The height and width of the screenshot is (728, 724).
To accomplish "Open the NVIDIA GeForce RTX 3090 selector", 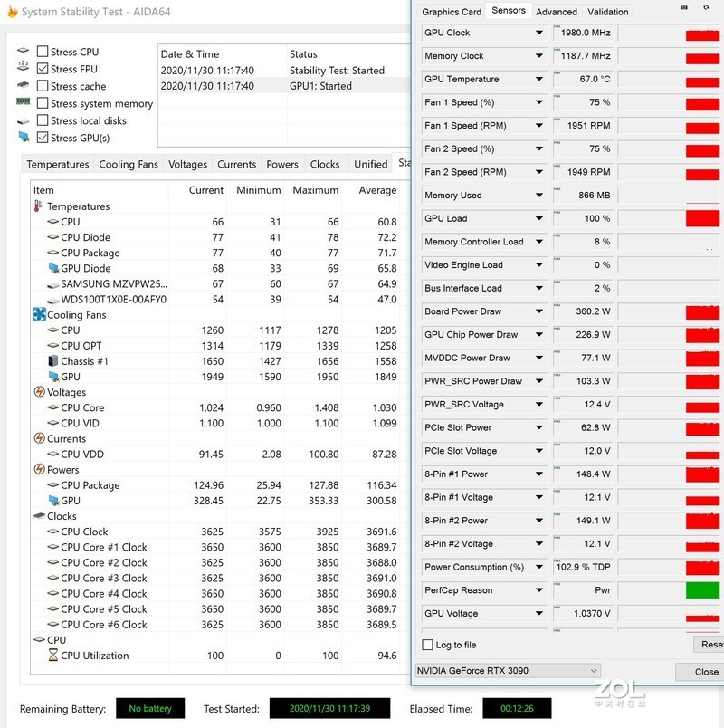I will [x=509, y=670].
